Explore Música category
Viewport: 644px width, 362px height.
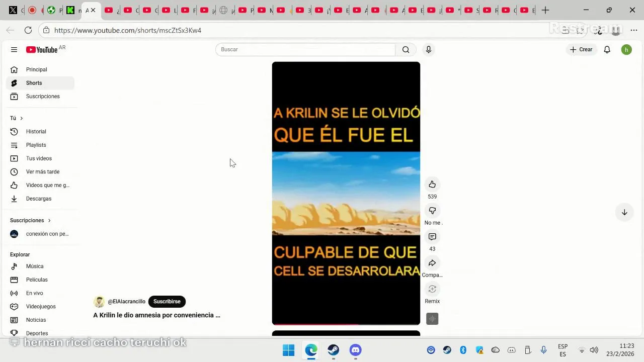tap(40, 266)
